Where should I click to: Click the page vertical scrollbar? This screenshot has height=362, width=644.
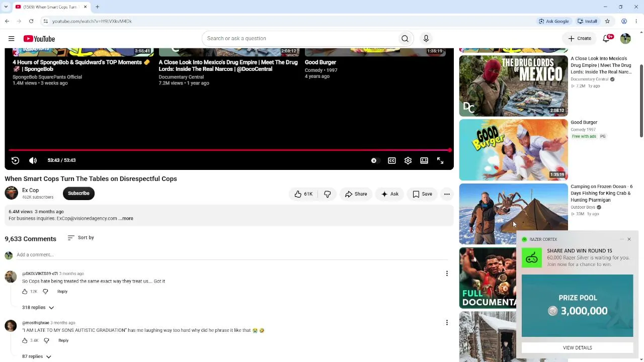point(641,101)
